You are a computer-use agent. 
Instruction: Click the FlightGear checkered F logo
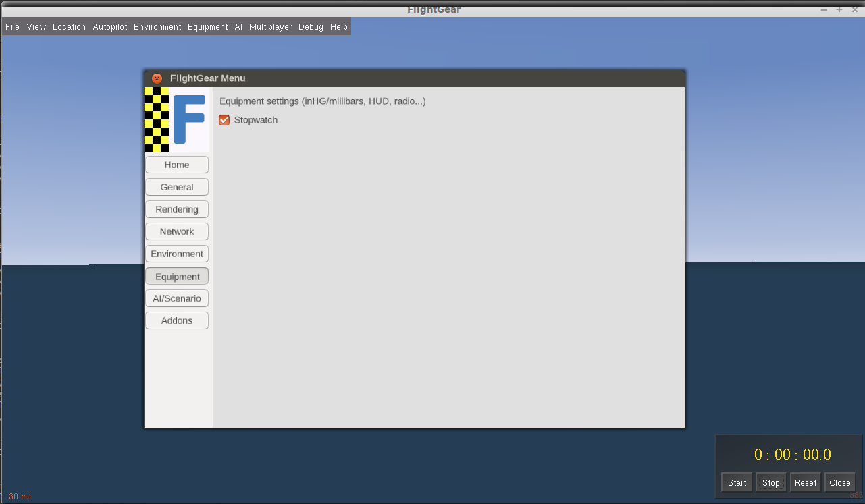(176, 119)
